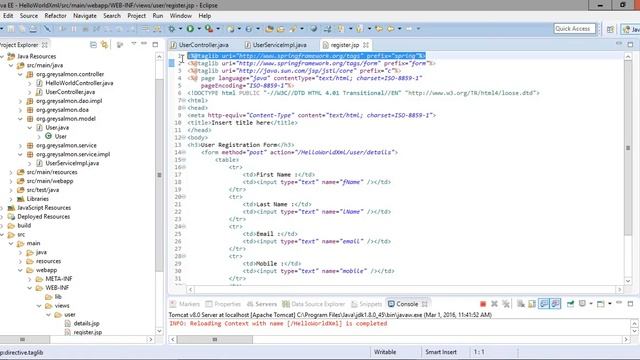Click the Clear Console icon
Screen dimensions: 640x360
point(521,304)
